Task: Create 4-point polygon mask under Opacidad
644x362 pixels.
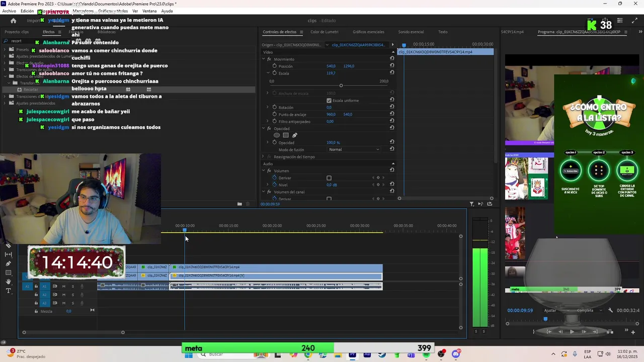Action: coord(285,135)
